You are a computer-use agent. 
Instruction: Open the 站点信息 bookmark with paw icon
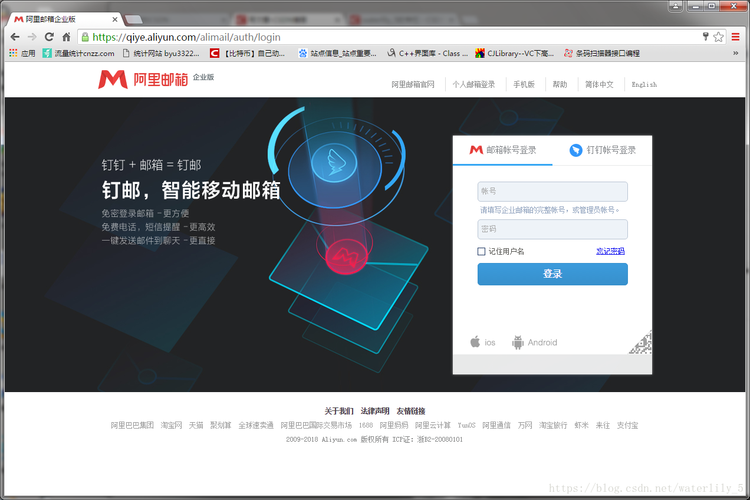click(337, 53)
